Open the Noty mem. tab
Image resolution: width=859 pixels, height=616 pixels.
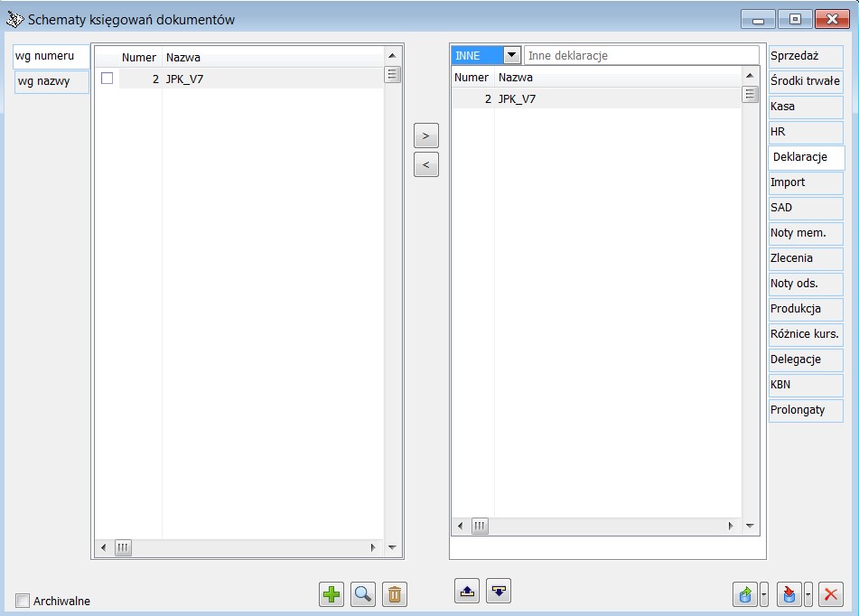coord(806,233)
